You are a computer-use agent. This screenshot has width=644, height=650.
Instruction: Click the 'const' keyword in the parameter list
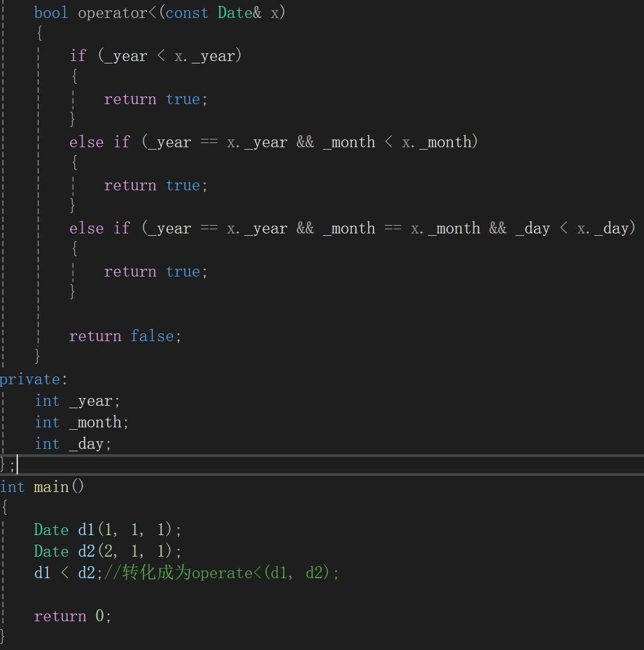pos(187,13)
